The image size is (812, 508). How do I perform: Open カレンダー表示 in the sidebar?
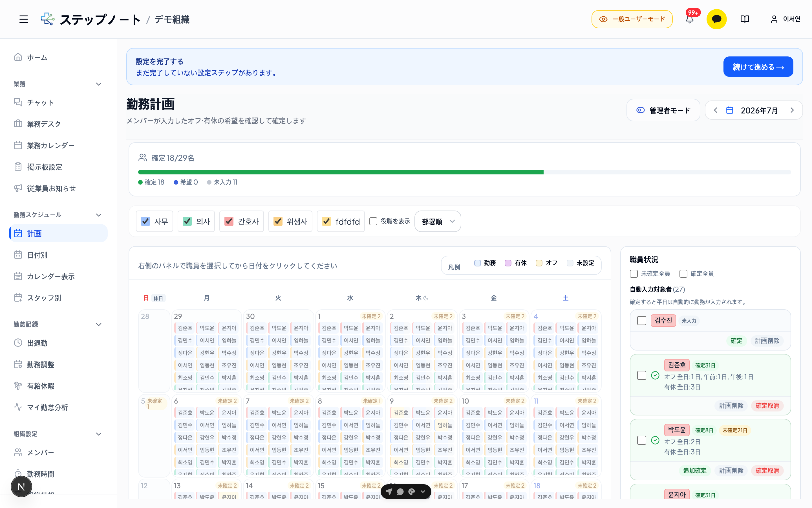(59, 276)
